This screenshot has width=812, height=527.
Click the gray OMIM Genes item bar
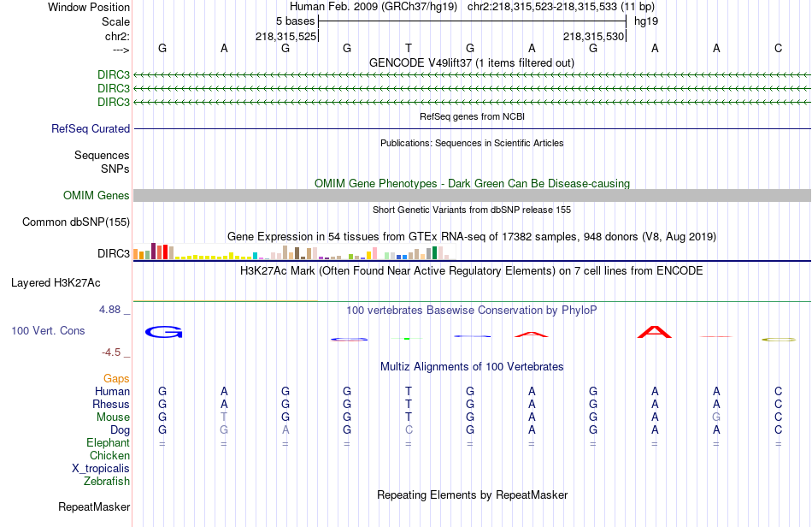pos(472,195)
